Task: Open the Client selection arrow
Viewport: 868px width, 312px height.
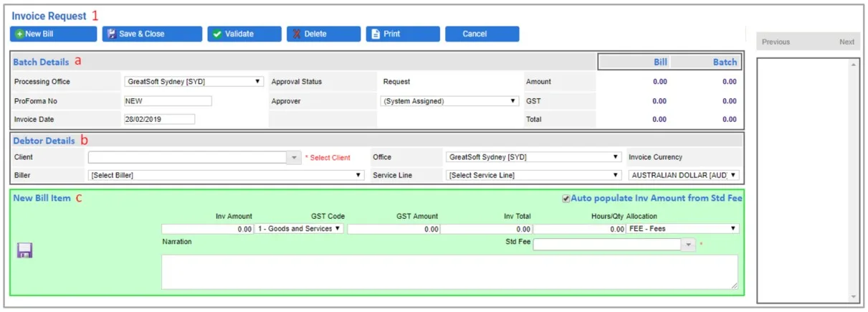Action: point(294,157)
